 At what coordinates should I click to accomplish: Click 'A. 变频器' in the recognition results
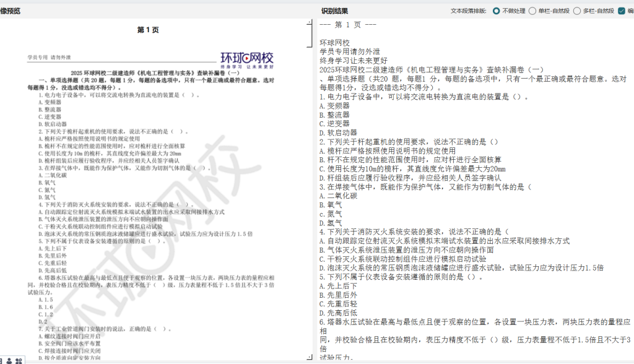(334, 106)
